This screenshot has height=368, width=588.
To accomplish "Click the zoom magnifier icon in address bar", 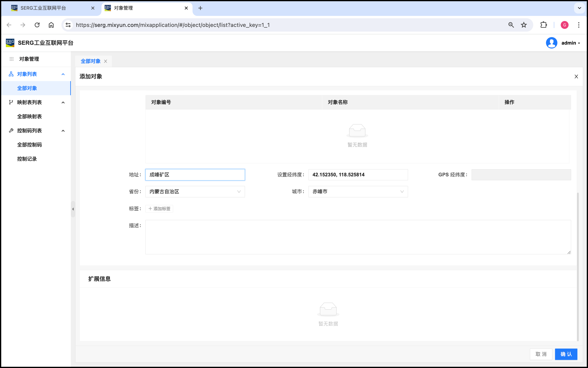I will click(x=511, y=25).
